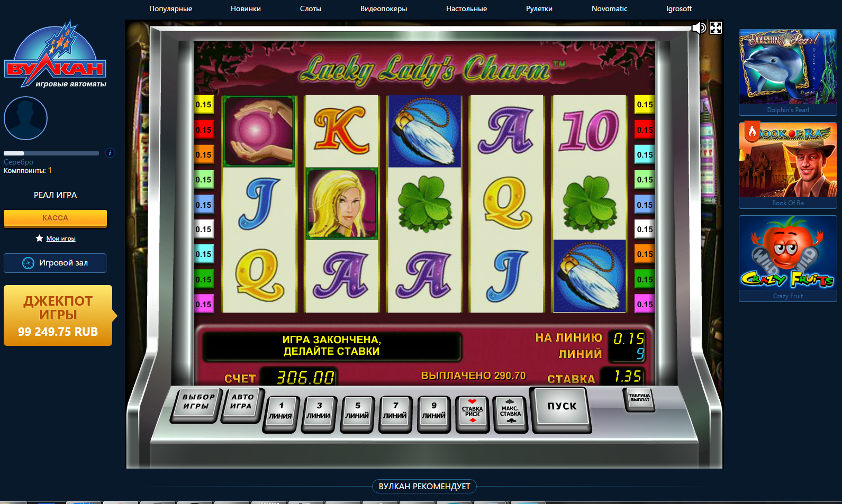
Task: Open the user avatar profile icon
Action: coord(25,118)
